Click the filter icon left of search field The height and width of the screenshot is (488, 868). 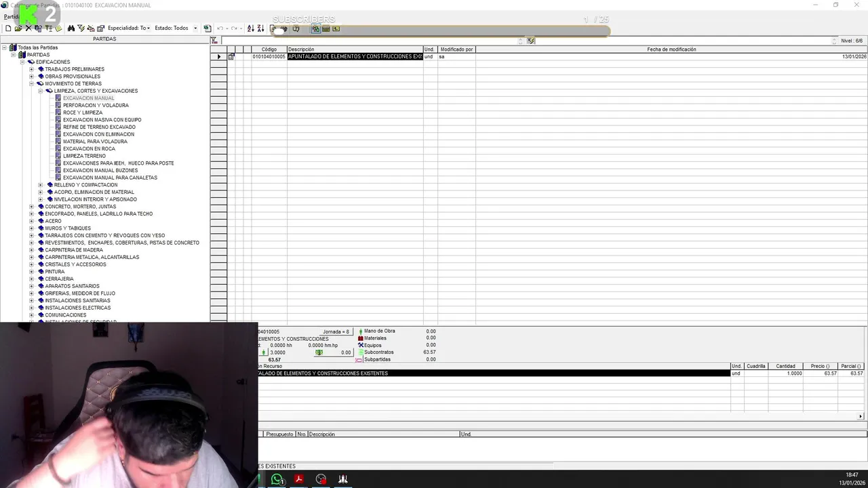click(214, 41)
